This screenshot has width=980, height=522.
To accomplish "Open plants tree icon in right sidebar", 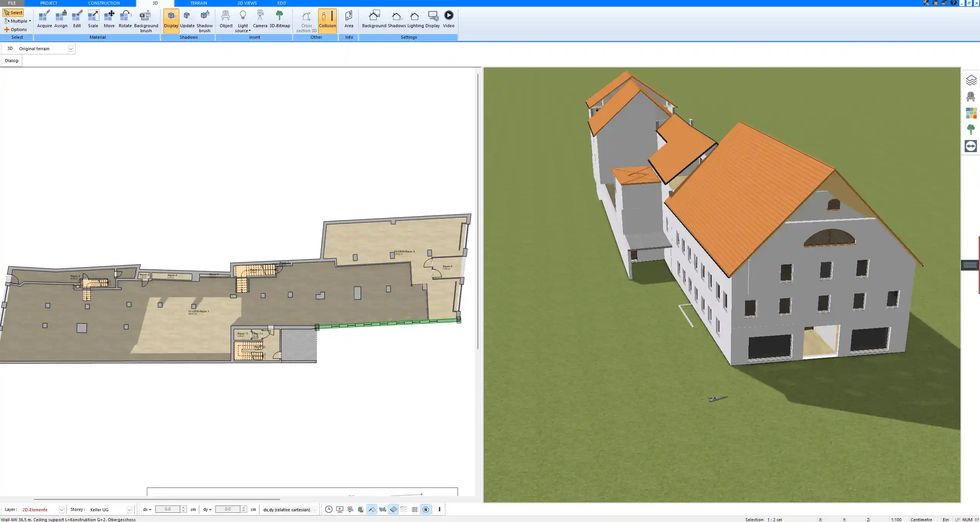I will pyautogui.click(x=971, y=130).
